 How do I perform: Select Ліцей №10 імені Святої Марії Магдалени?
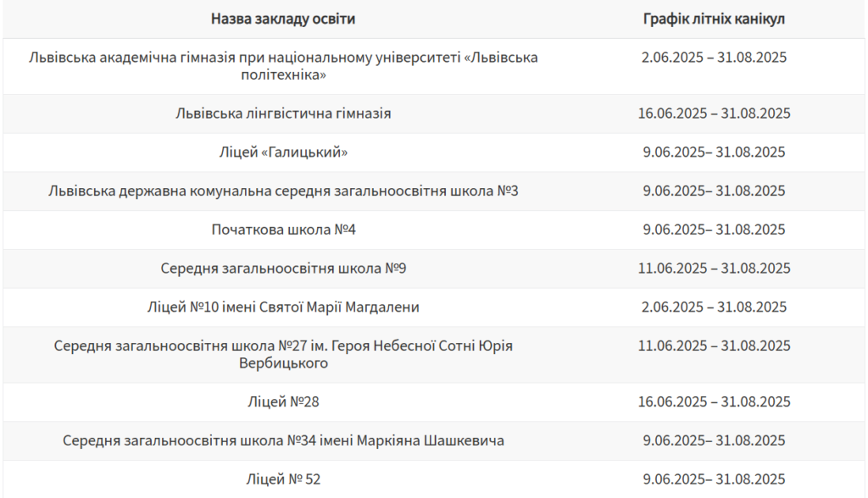[x=283, y=307]
